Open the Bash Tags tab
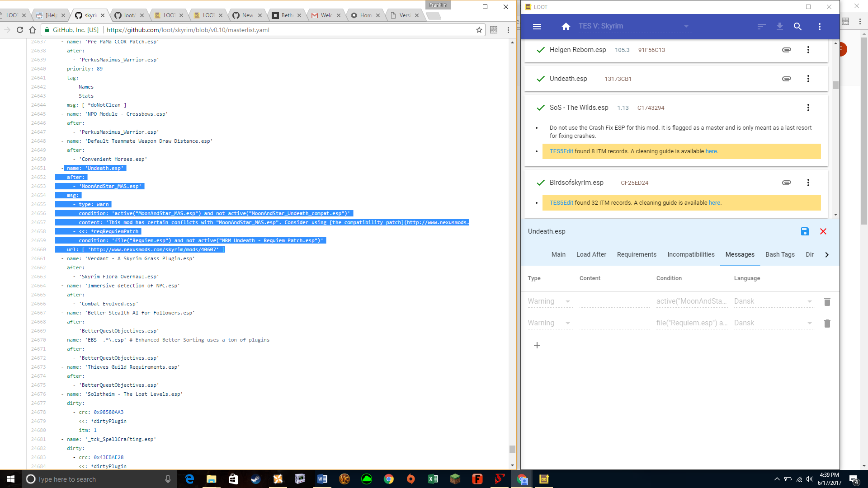Image resolution: width=868 pixels, height=488 pixels. [x=780, y=254]
